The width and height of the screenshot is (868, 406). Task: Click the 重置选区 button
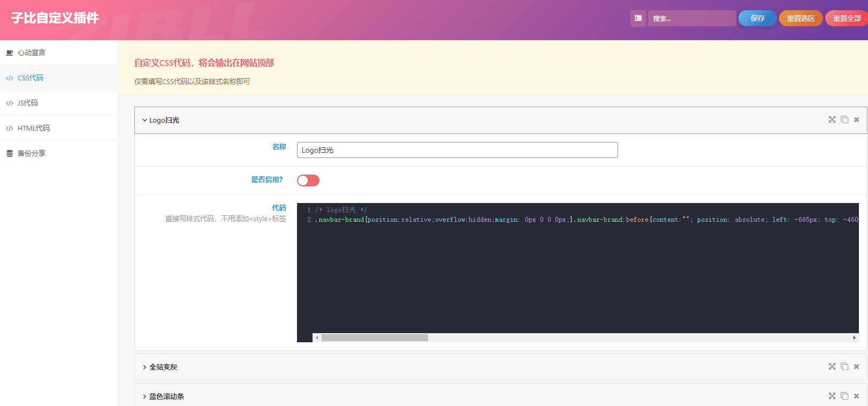[x=801, y=18]
